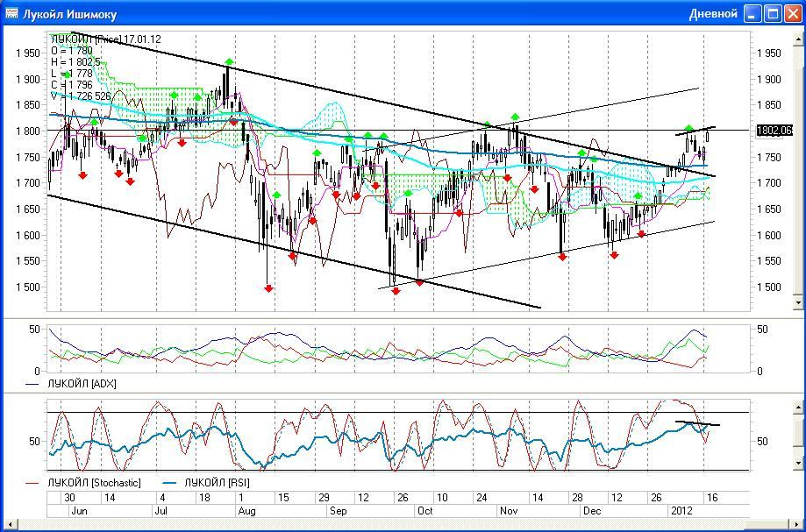Click the current price tag 1802,06
This screenshot has height=532, width=806.
[774, 131]
